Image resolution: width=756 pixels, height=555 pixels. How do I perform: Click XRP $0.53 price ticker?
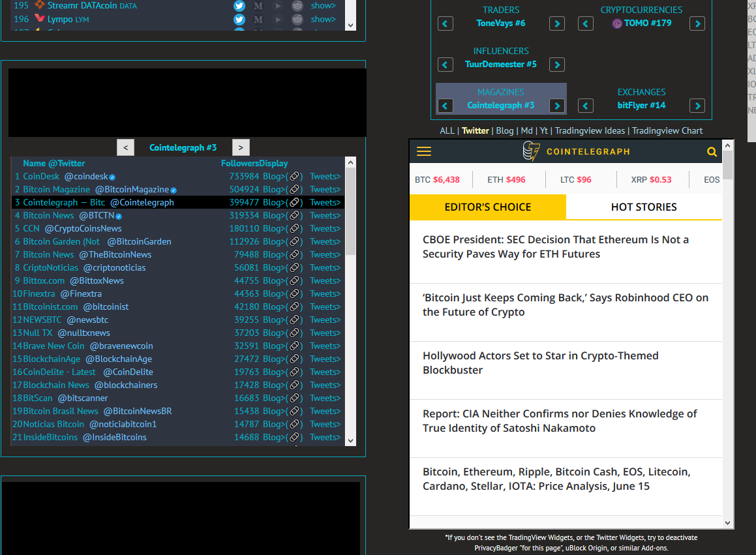(651, 180)
